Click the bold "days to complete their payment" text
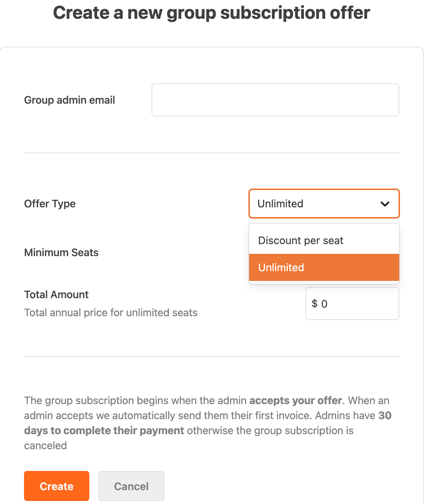This screenshot has width=424, height=504. click(104, 430)
